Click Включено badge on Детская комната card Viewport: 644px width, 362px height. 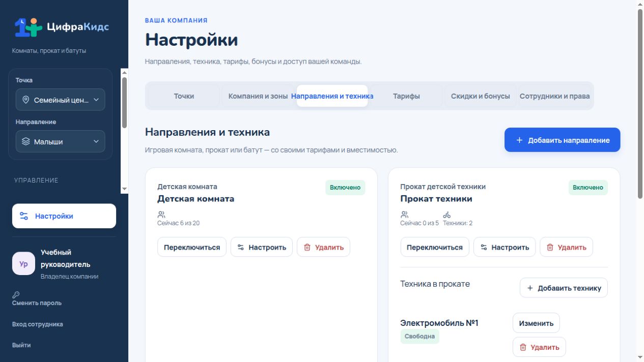[345, 187]
